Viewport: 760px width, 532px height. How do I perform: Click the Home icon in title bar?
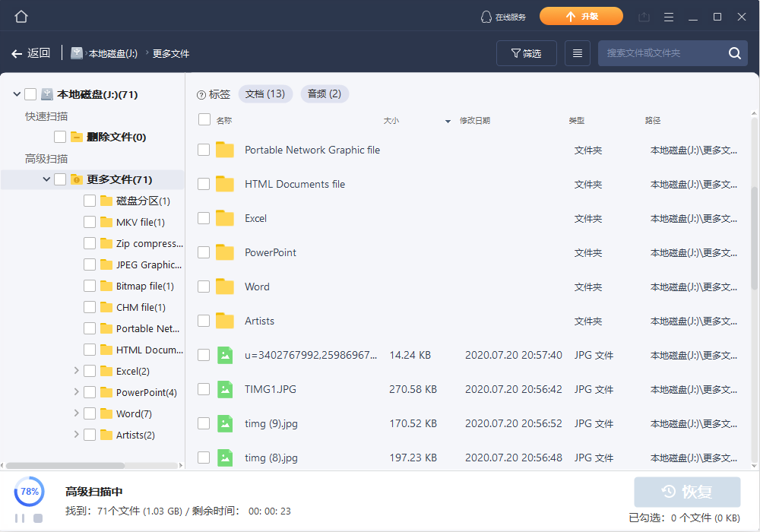click(x=21, y=16)
